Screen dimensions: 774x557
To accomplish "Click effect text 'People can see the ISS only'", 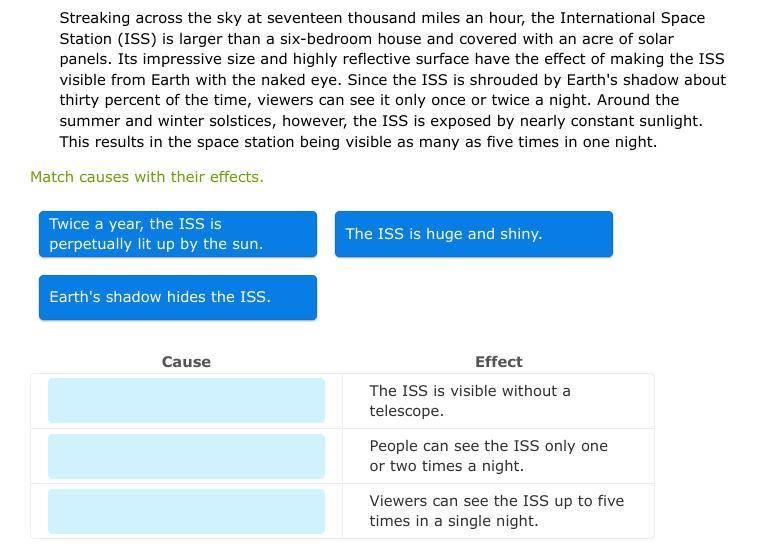I will click(489, 456).
